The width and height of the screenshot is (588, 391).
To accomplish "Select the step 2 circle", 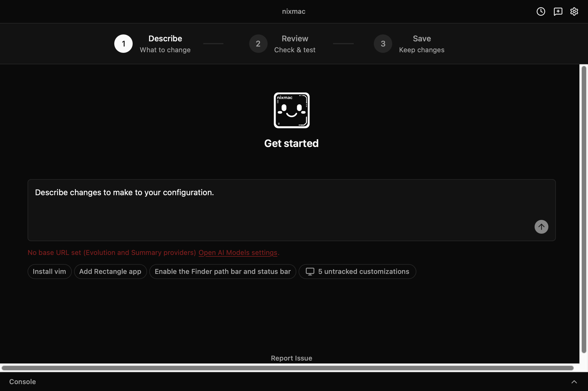I will [x=258, y=44].
